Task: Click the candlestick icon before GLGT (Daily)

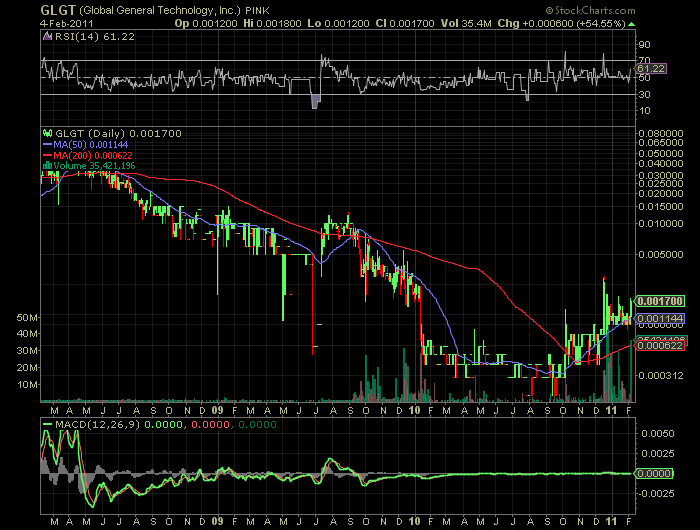Action: point(47,134)
